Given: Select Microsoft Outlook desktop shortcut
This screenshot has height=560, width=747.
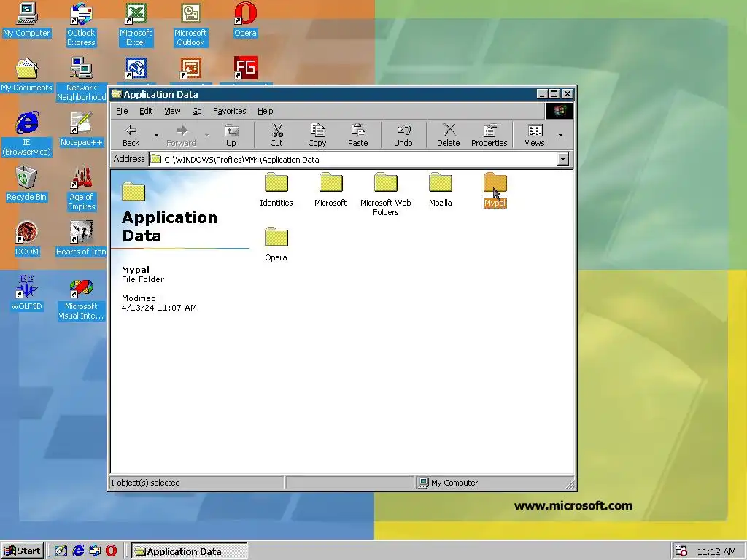Looking at the screenshot, I should tap(190, 25).
